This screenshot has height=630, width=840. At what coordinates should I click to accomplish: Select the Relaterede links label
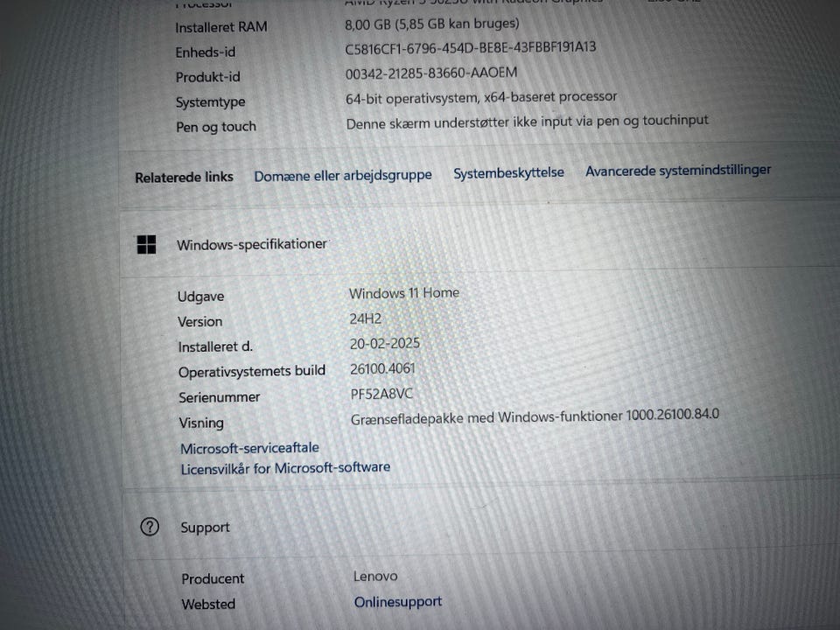pos(184,178)
